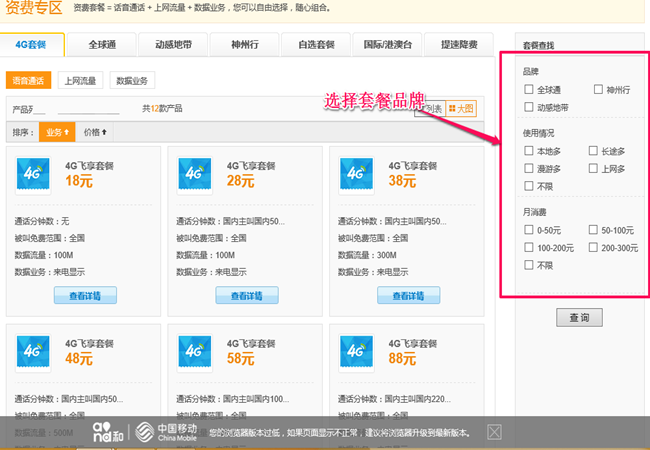Click the 资费专区 heading
This screenshot has height=450, width=650.
pos(34,7)
